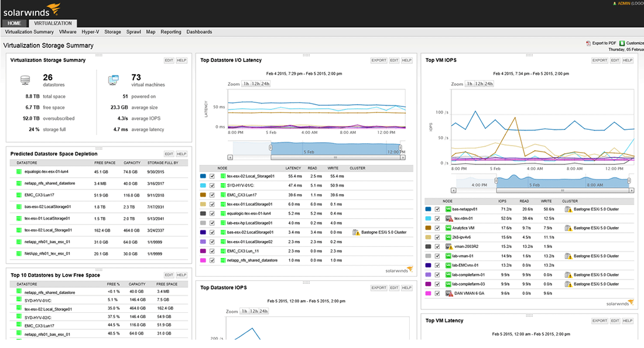Image resolution: width=644 pixels, height=348 pixels.
Task: Set Top Datastore IOPS zoom to 1h
Action: tap(244, 311)
